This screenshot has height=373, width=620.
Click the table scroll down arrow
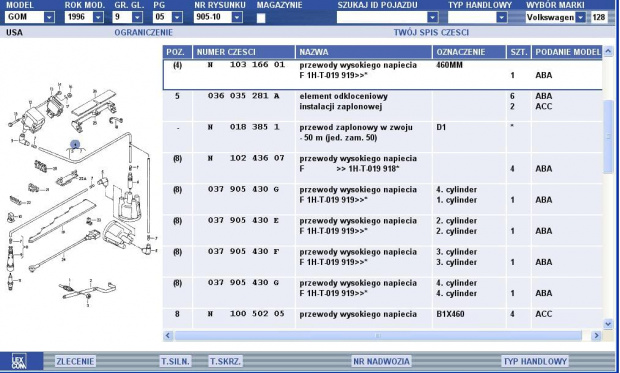coord(608,324)
